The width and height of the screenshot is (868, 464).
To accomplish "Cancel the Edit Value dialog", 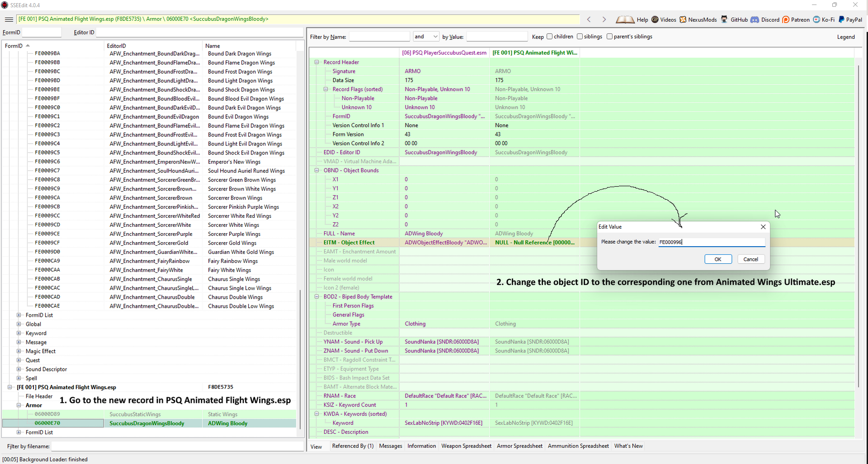I will coord(751,259).
